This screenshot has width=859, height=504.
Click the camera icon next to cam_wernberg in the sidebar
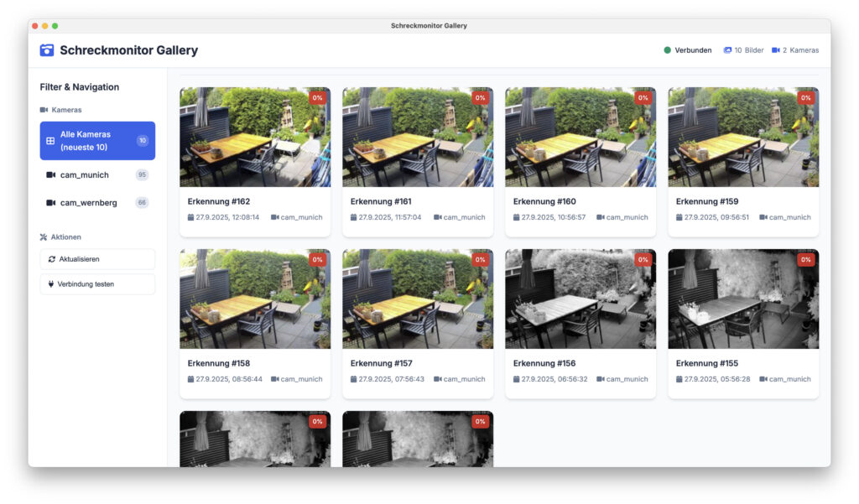click(50, 203)
